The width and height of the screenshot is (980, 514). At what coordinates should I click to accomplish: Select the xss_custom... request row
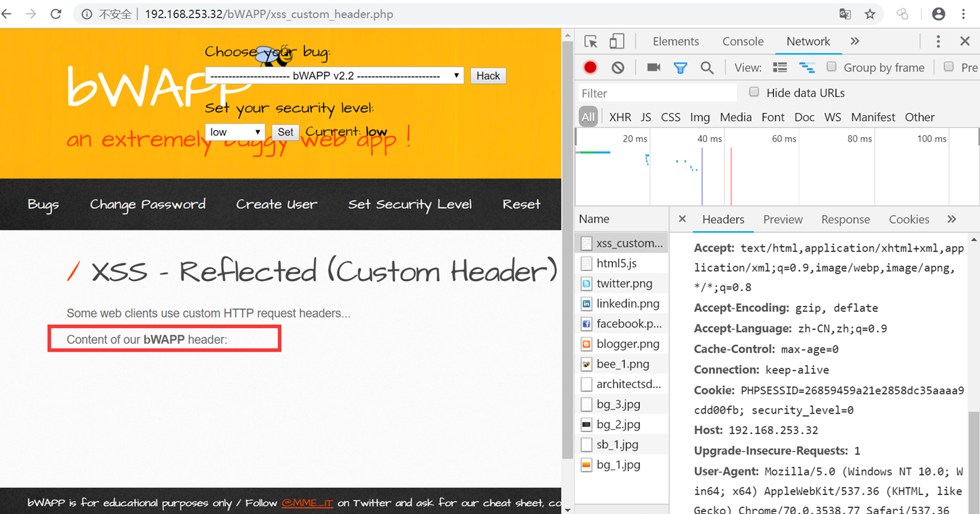tap(622, 243)
